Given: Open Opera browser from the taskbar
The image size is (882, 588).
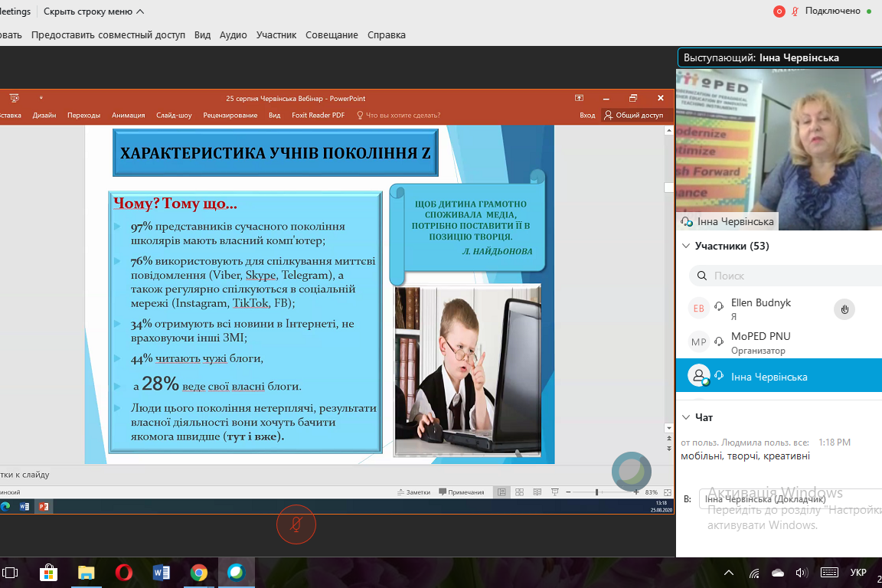Looking at the screenshot, I should [123, 573].
